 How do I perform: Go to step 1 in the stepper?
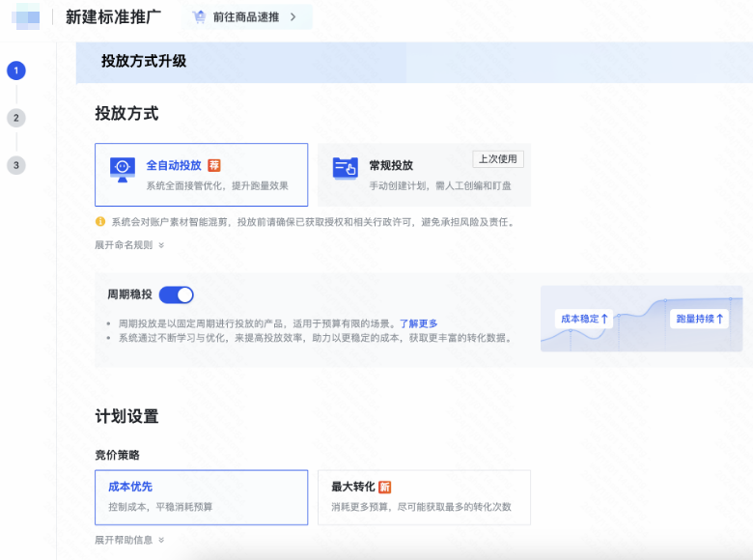[16, 70]
